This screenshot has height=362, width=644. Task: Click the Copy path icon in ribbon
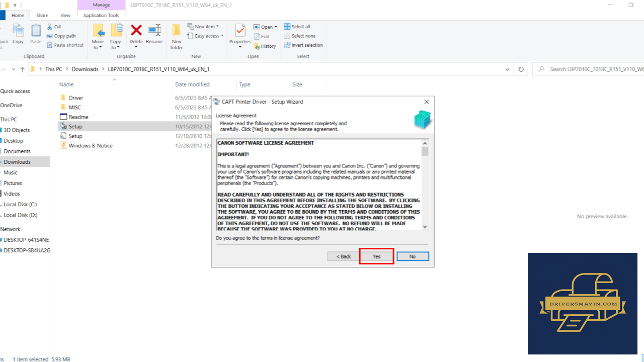click(x=50, y=36)
